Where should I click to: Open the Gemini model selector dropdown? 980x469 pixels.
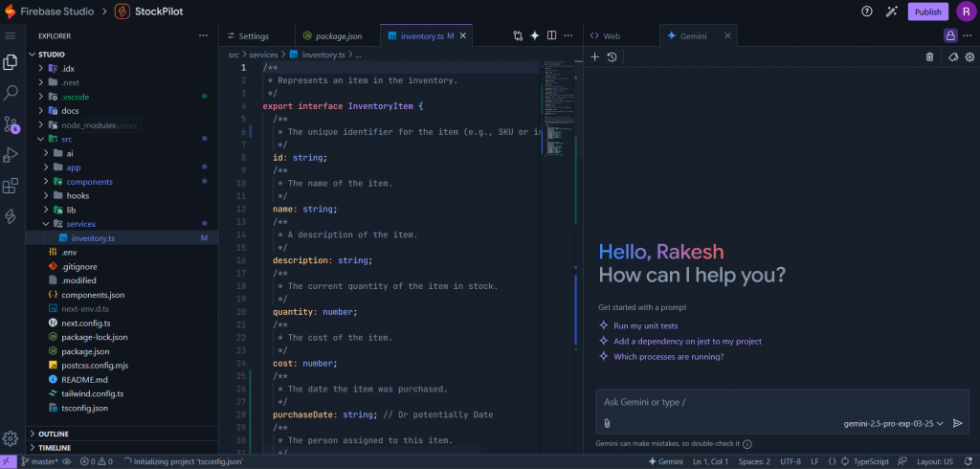pyautogui.click(x=893, y=423)
